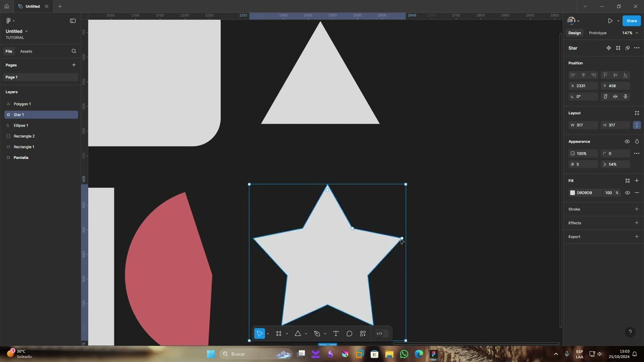Toggle the left sidebar panel icon
This screenshot has height=362, width=644.
click(72, 21)
